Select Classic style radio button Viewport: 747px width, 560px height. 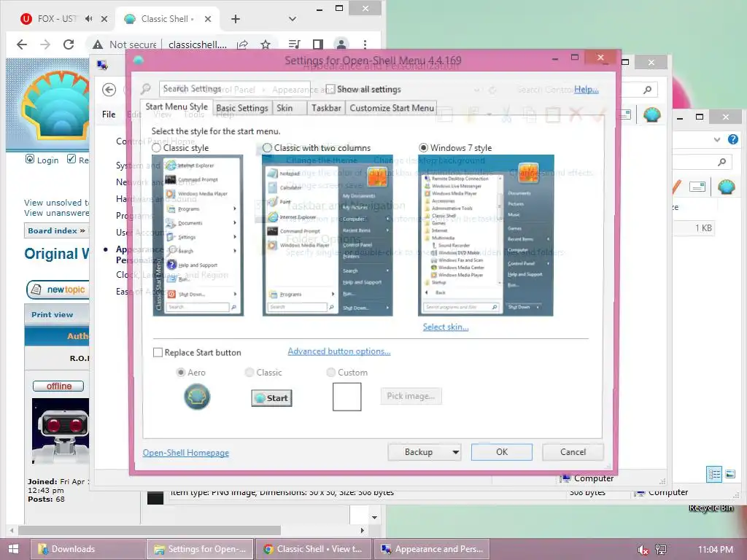pos(156,148)
